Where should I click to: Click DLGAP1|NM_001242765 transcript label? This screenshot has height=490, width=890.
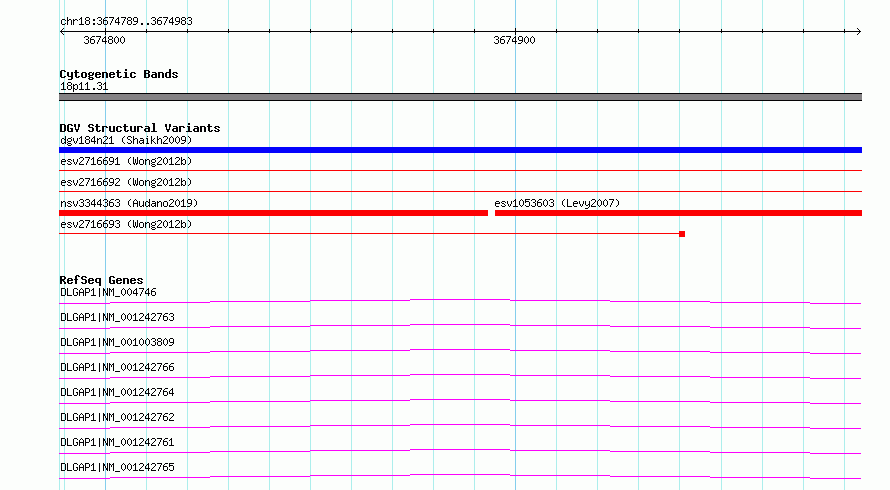click(117, 467)
